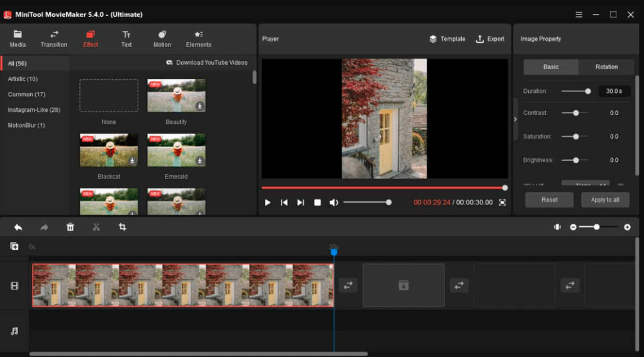Select the crop tool icon

(x=123, y=227)
